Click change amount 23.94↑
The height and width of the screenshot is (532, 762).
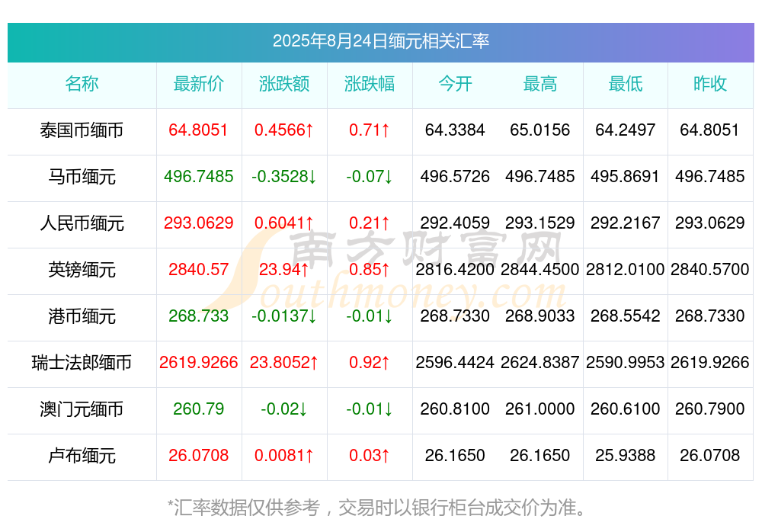pyautogui.click(x=284, y=269)
